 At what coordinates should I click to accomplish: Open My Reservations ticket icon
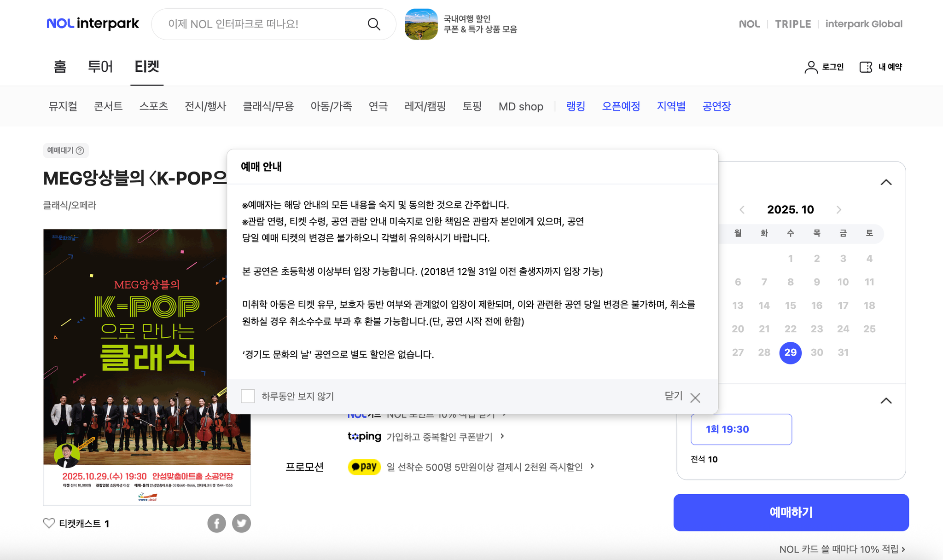[866, 67]
